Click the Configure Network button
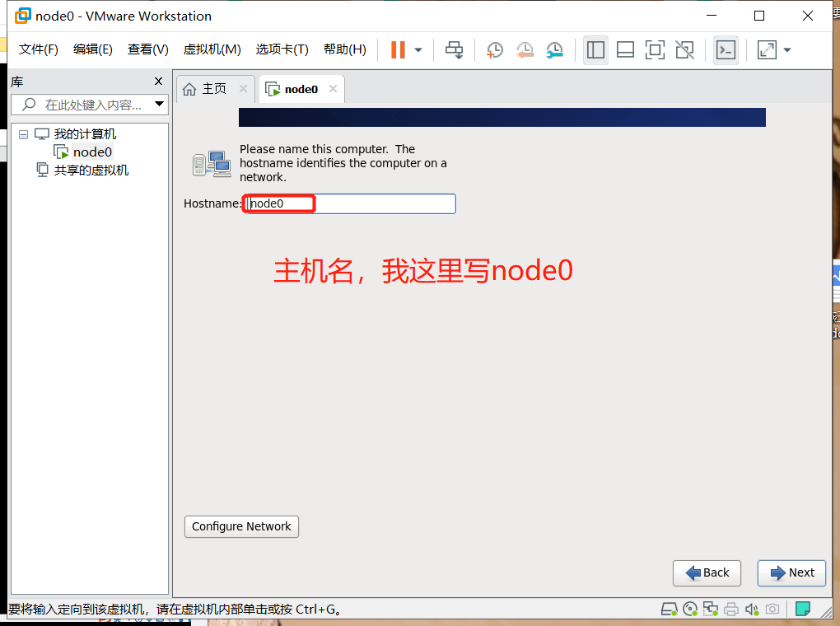840x626 pixels. (241, 526)
